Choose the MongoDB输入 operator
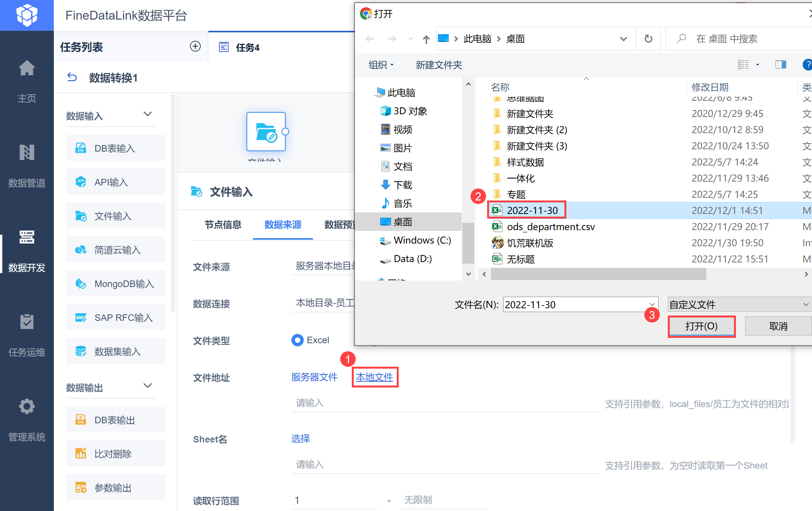812x511 pixels. pyautogui.click(x=115, y=284)
